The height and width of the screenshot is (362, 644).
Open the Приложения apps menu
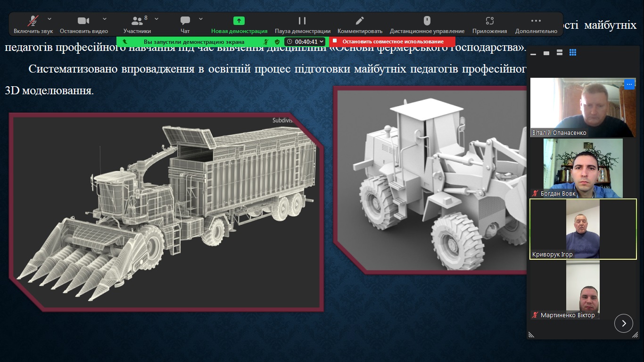pyautogui.click(x=489, y=25)
